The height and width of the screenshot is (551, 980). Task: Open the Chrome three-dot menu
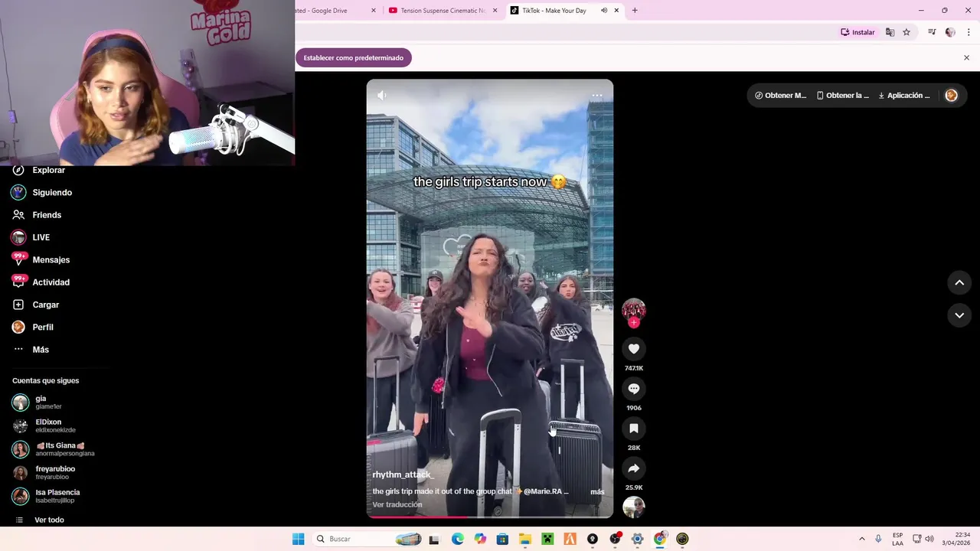pyautogui.click(x=969, y=32)
